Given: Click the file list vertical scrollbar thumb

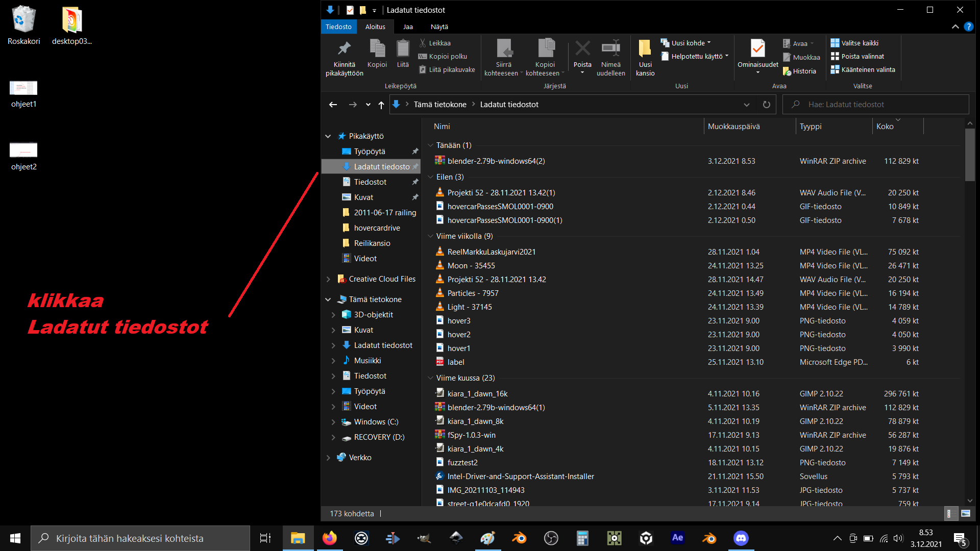Looking at the screenshot, I should coord(970,155).
